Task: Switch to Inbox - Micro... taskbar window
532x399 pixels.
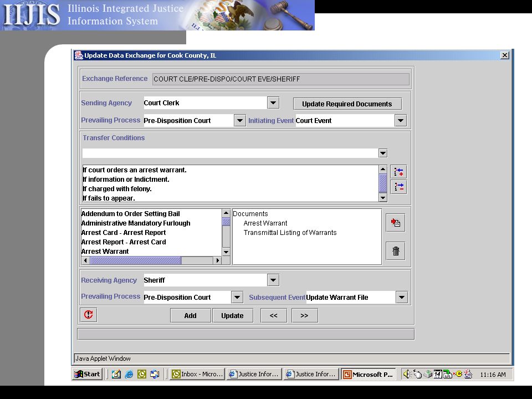Action: [x=197, y=374]
